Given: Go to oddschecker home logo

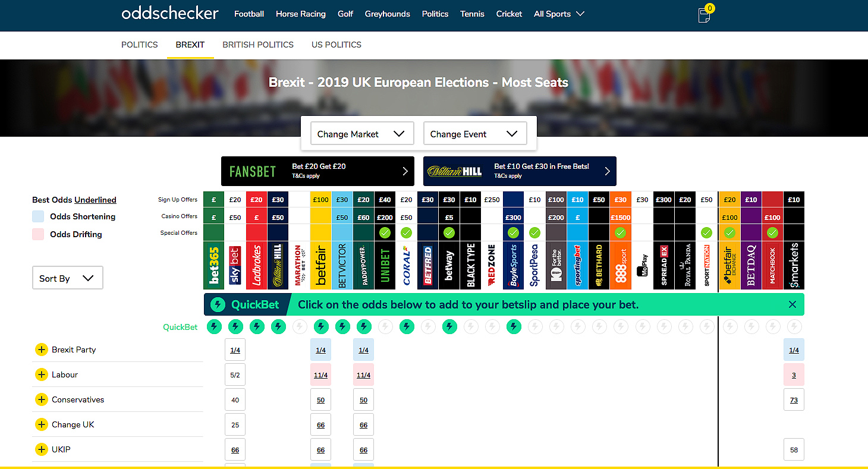Looking at the screenshot, I should tap(170, 13).
